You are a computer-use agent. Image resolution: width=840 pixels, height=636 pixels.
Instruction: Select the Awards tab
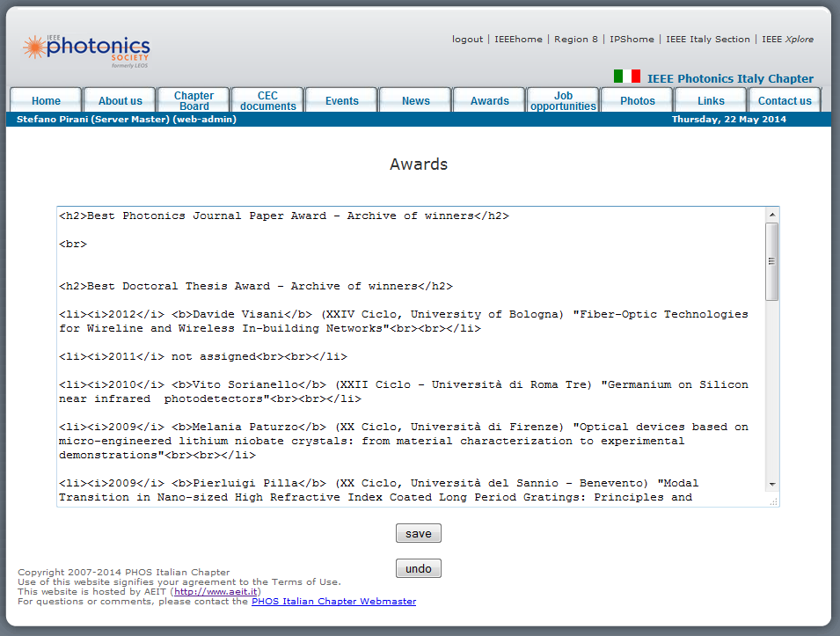point(490,101)
